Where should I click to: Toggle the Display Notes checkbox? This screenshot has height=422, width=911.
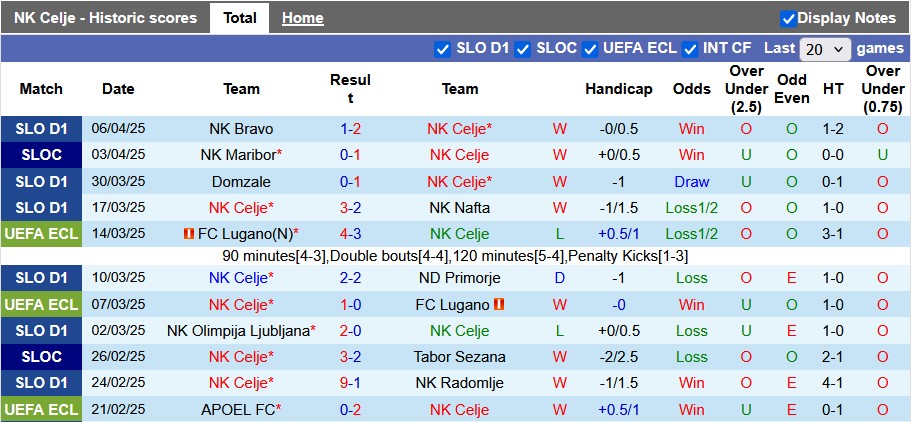click(x=788, y=18)
